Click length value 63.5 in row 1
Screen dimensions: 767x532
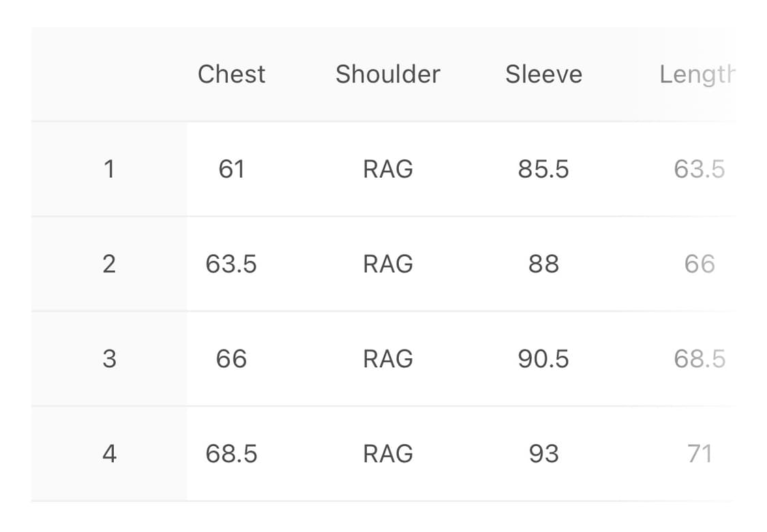[700, 169]
